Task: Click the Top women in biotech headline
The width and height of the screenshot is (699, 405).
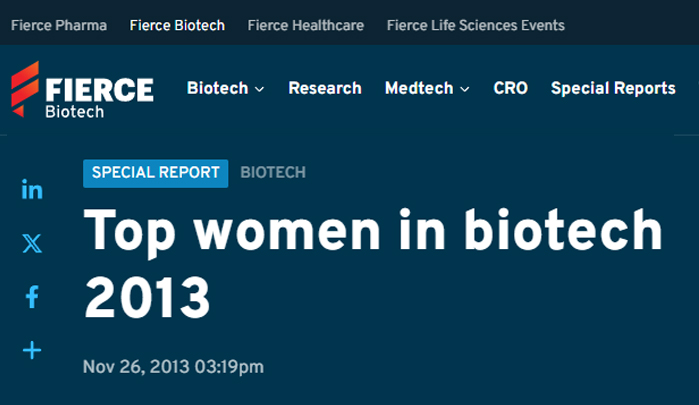Action: [374, 263]
